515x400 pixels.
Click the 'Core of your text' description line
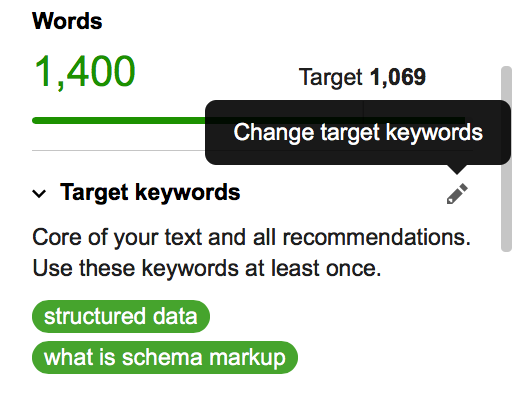point(251,237)
